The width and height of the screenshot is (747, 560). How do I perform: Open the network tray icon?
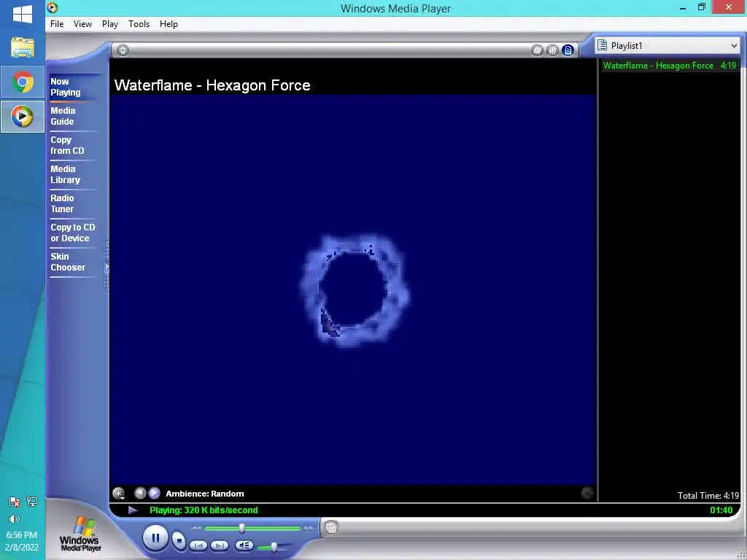tap(32, 502)
